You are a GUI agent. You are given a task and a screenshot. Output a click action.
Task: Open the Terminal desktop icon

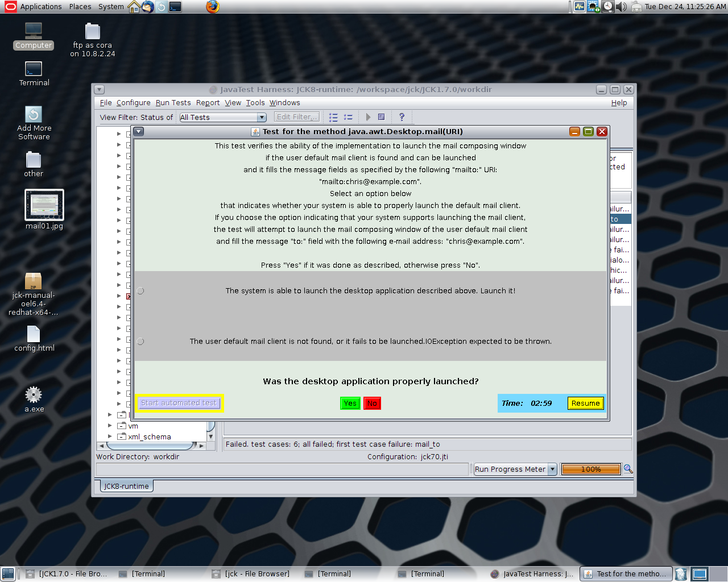[34, 73]
